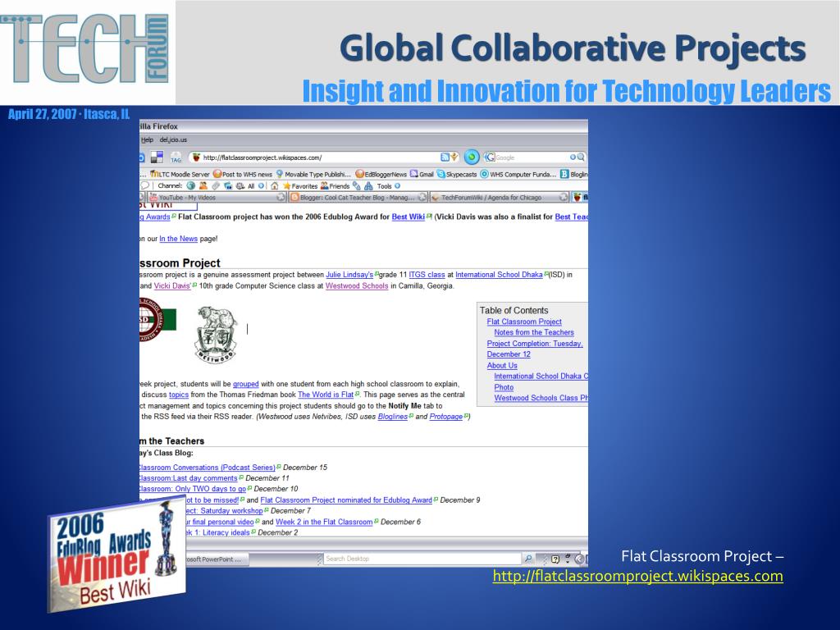Open the Movable Type Publishing bookmark
840x630 pixels.
(313, 174)
